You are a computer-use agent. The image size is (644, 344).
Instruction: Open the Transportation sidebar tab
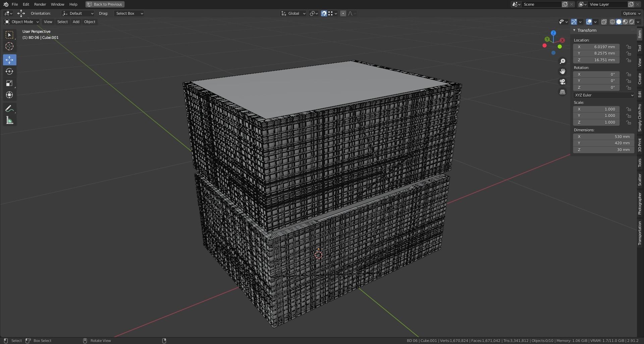click(640, 233)
